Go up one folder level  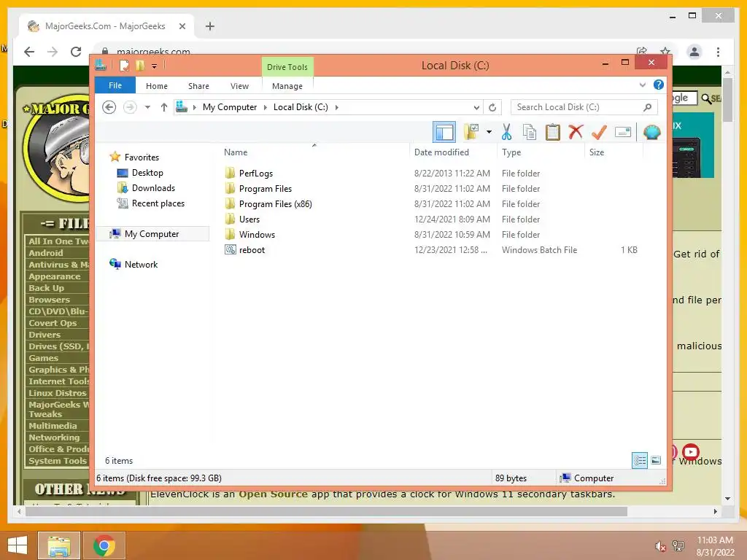point(164,107)
